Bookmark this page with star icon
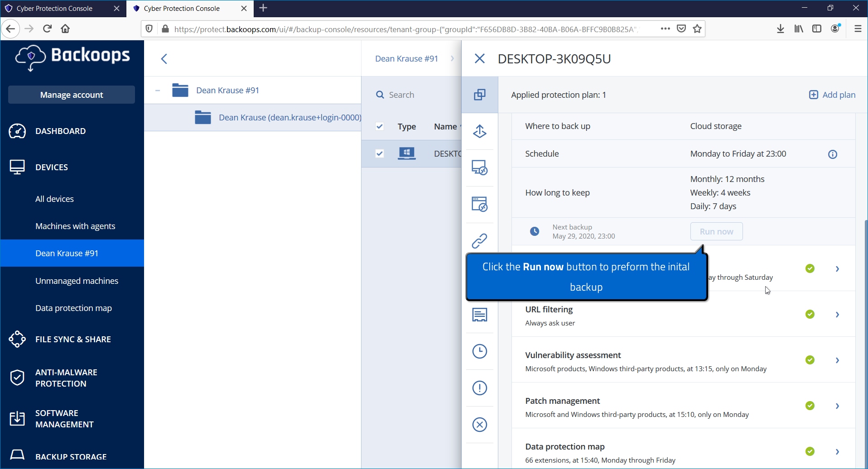 (697, 29)
